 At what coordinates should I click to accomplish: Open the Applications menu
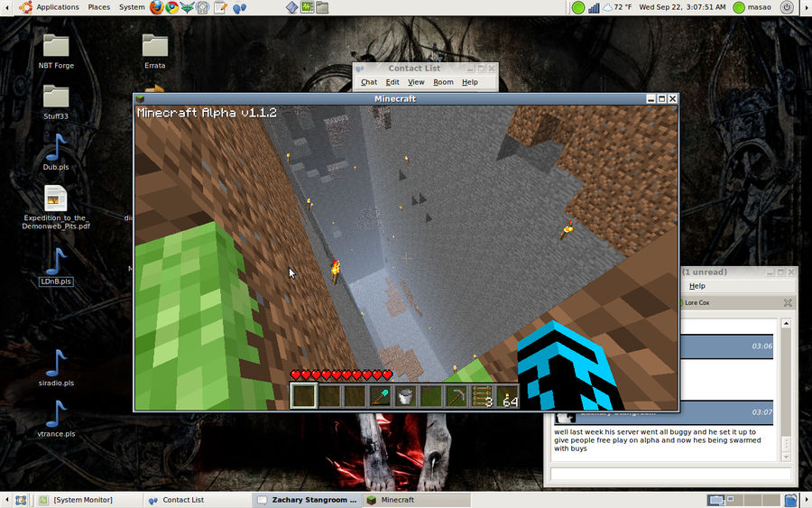pos(58,7)
